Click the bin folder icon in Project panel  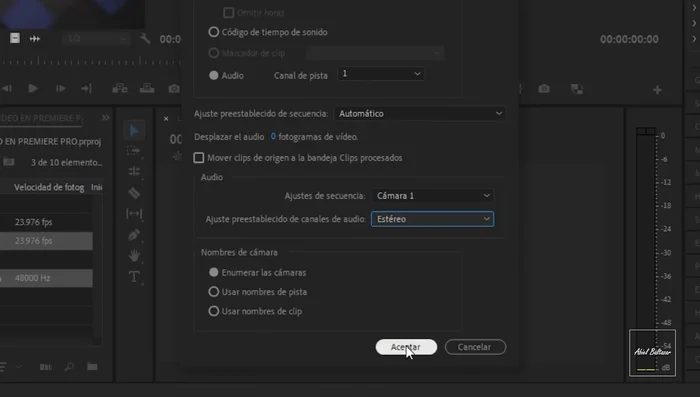pyautogui.click(x=8, y=162)
